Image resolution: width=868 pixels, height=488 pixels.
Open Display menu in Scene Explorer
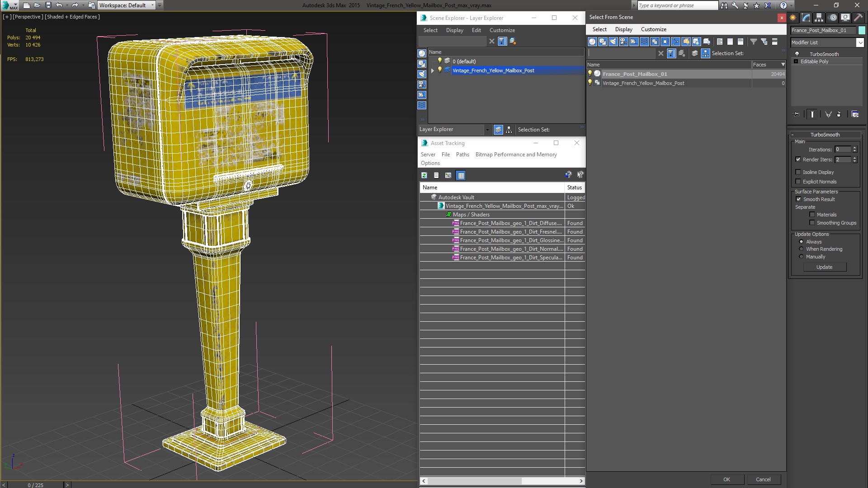(454, 30)
